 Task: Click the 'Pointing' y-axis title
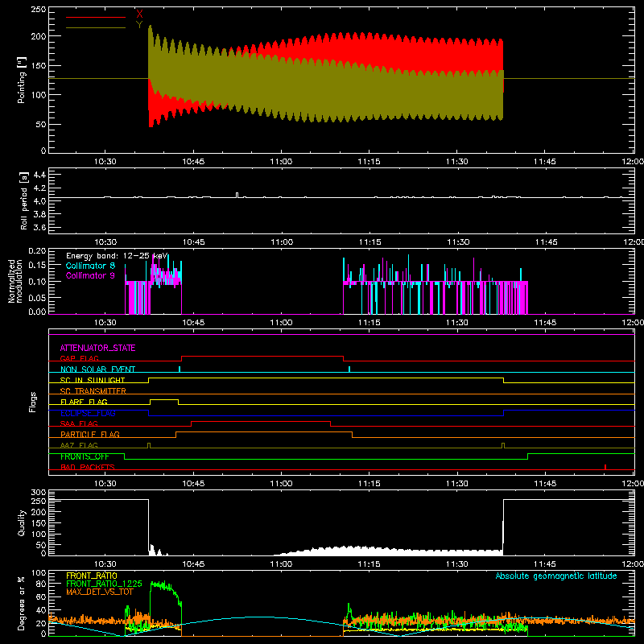[22, 80]
